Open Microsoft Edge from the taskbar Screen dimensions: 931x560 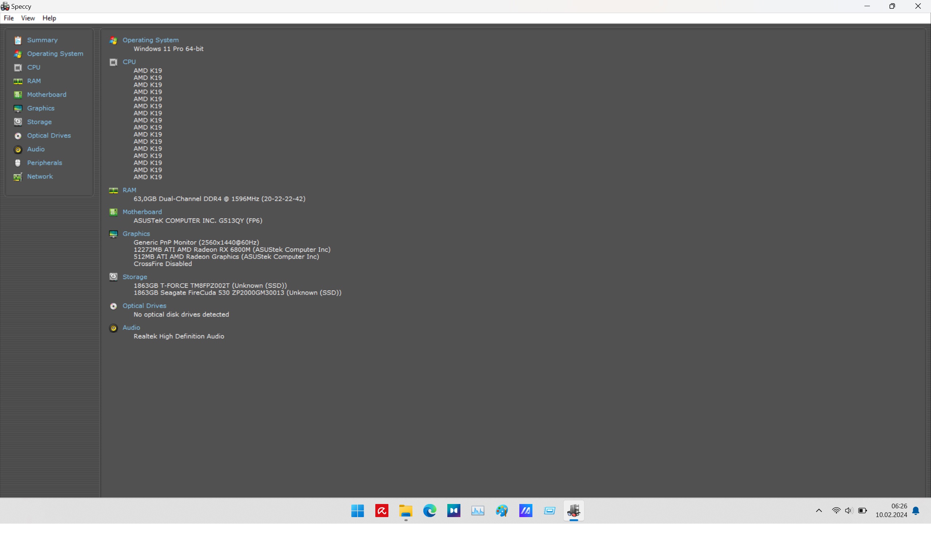click(429, 511)
